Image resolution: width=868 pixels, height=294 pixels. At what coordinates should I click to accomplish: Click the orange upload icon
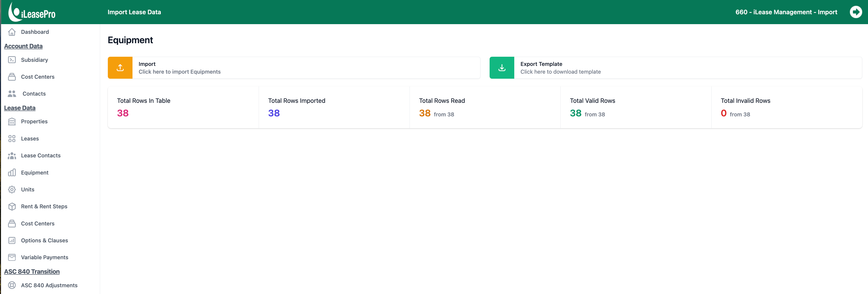tap(120, 68)
